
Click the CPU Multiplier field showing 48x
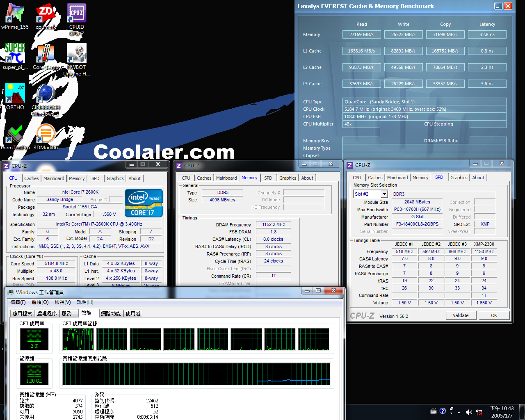(x=361, y=124)
